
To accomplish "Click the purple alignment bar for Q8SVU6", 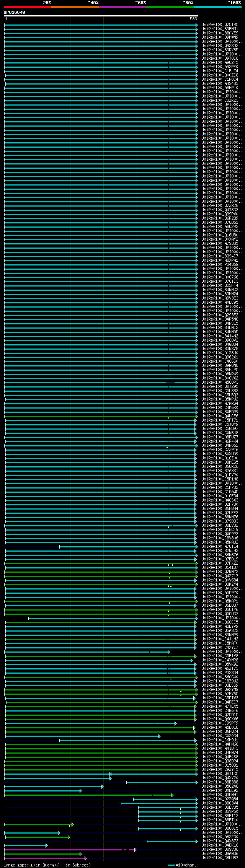I will click(x=70, y=850).
